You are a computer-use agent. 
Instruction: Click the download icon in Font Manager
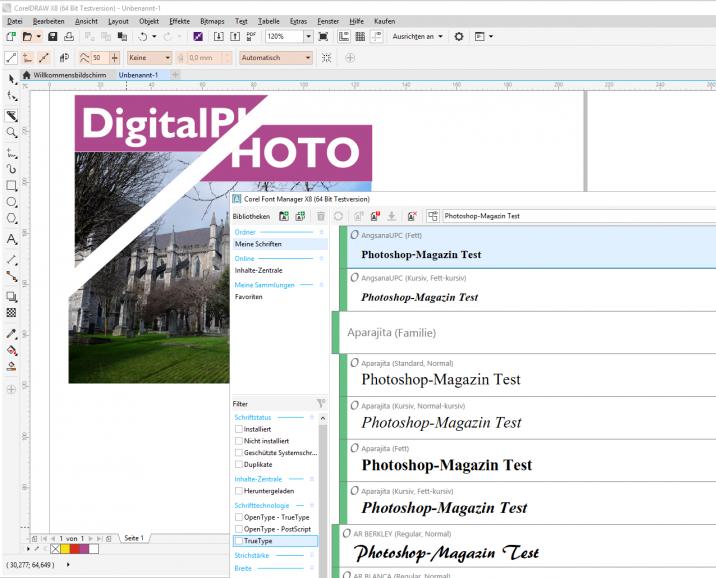(392, 216)
